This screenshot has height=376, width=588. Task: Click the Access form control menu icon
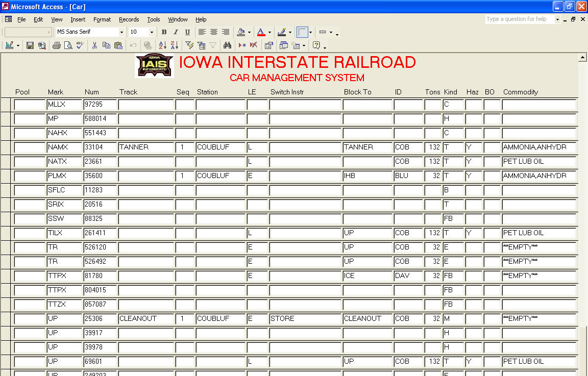coord(8,19)
